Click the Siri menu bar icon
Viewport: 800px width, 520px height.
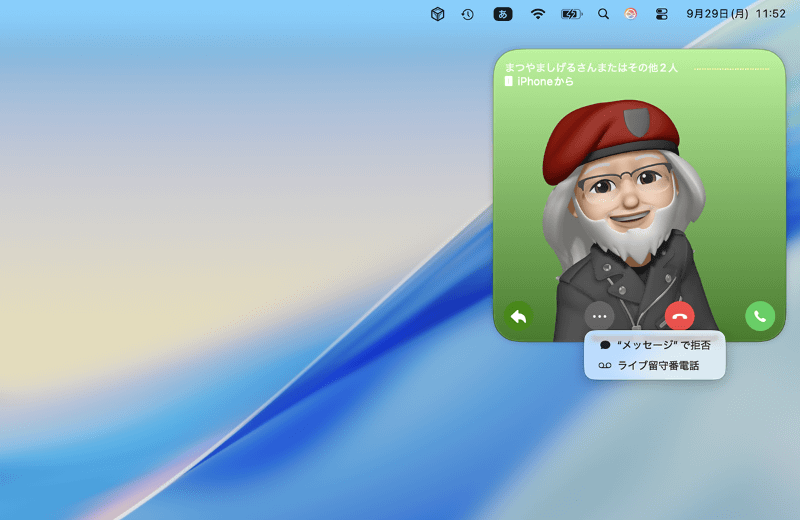631,14
